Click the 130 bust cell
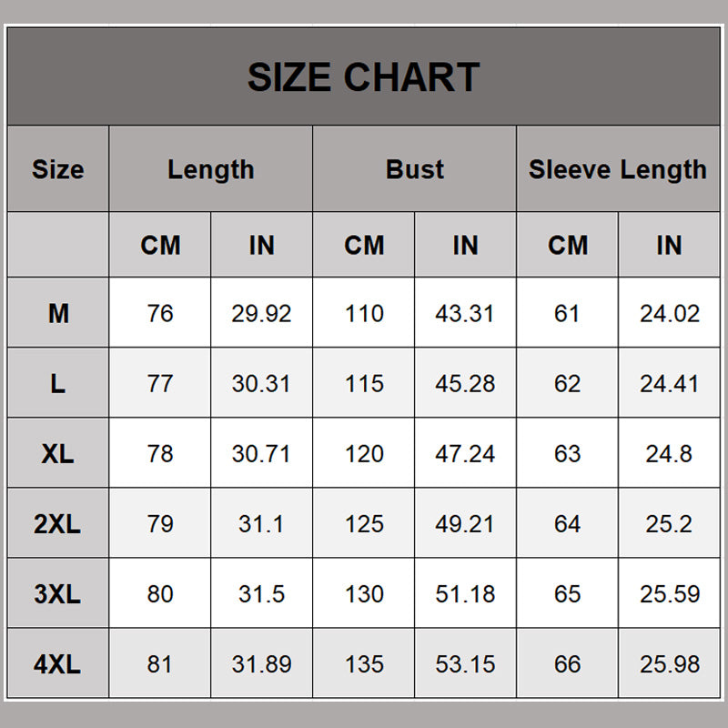The height and width of the screenshot is (728, 728). 364,594
